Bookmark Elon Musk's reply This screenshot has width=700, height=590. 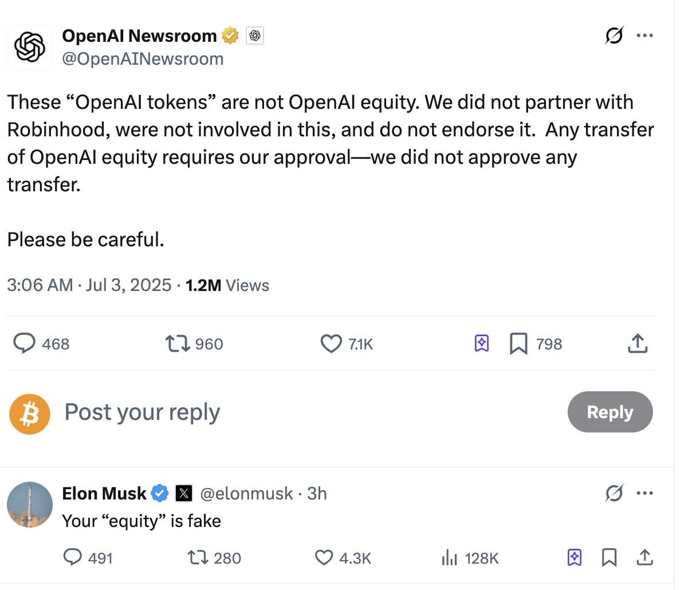coord(609,557)
